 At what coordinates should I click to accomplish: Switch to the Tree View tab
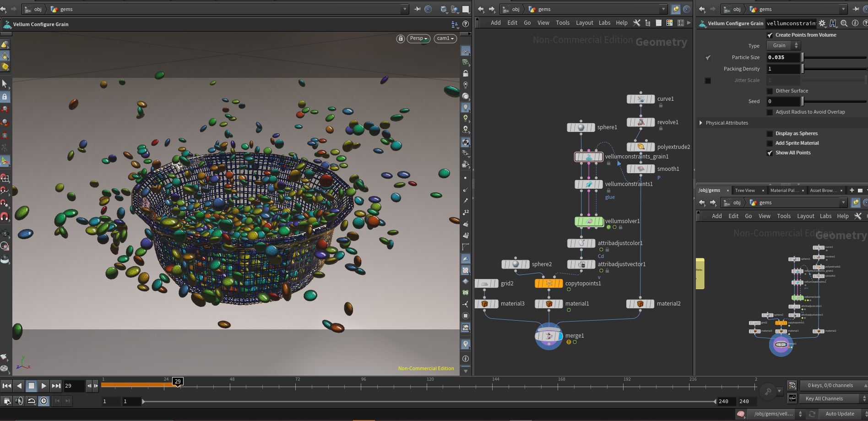click(x=745, y=191)
